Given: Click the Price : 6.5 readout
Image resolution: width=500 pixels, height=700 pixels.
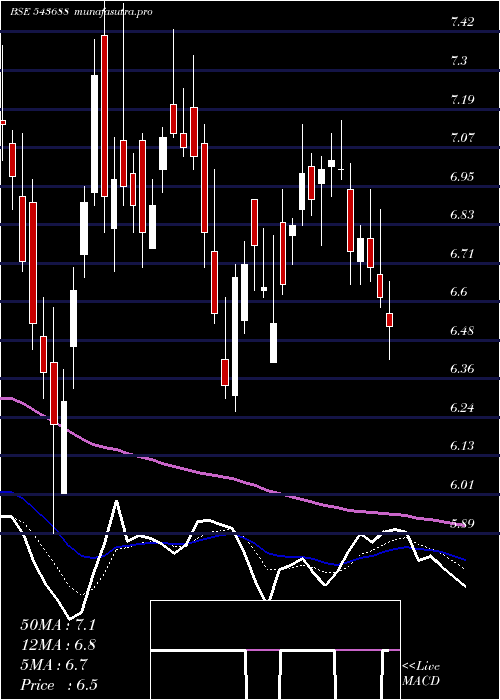Looking at the screenshot, I should (x=59, y=685).
